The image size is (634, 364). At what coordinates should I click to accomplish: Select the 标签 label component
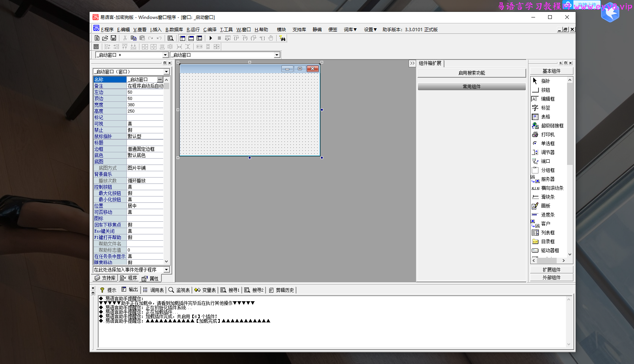point(546,108)
